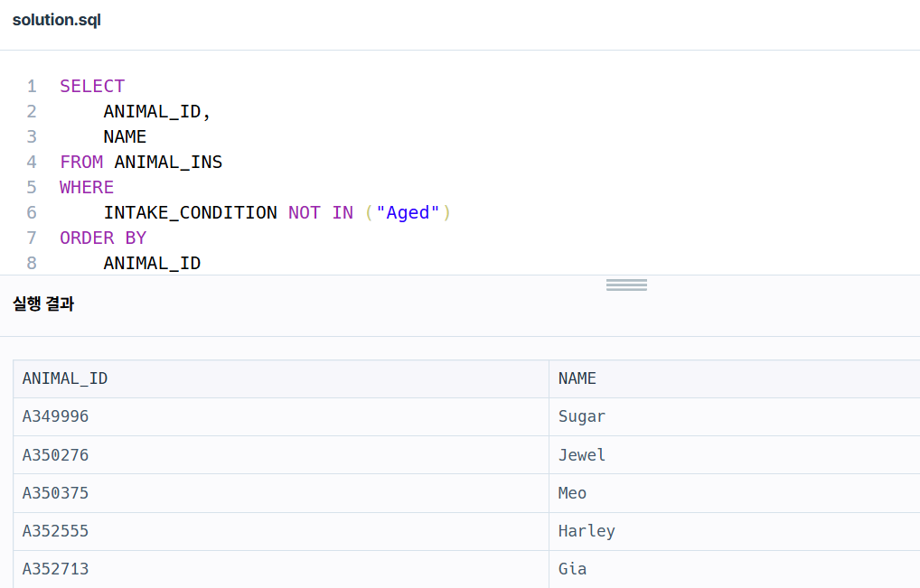Click the 실행 결과 panel header
This screenshot has width=920, height=588.
tap(43, 304)
